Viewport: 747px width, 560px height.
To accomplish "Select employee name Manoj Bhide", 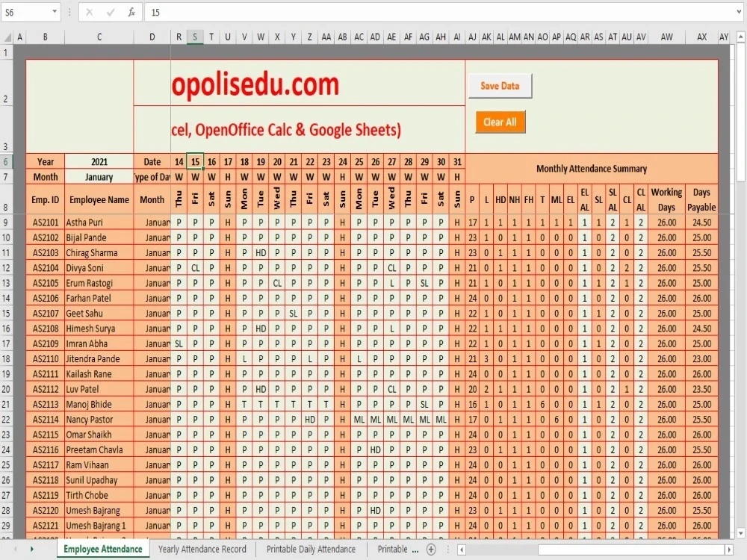I will [99, 404].
